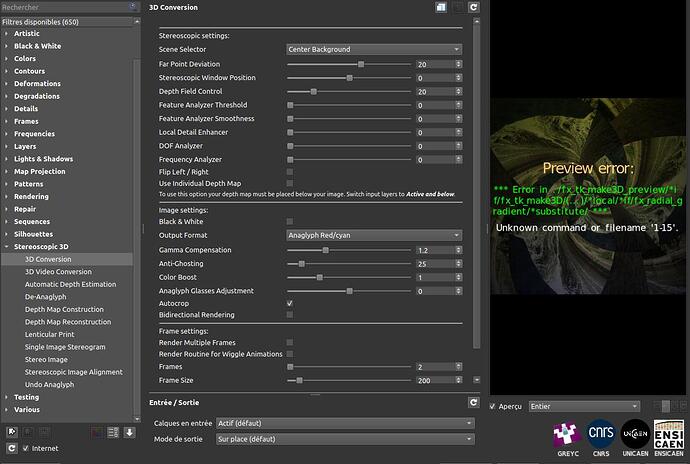Select Lenticular Print filter
690x464 pixels.
pos(49,335)
